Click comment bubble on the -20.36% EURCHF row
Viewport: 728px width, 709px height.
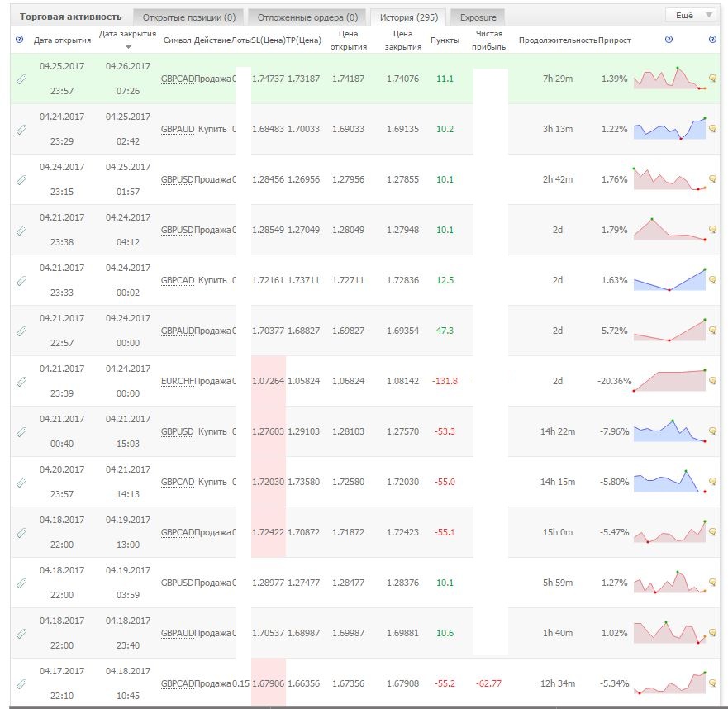tap(712, 381)
